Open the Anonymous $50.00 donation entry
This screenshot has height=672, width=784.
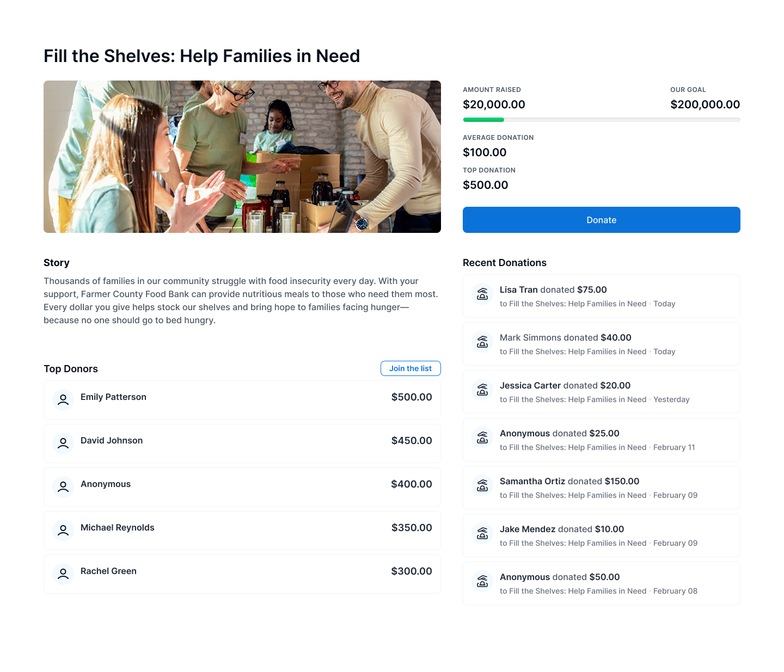601,583
